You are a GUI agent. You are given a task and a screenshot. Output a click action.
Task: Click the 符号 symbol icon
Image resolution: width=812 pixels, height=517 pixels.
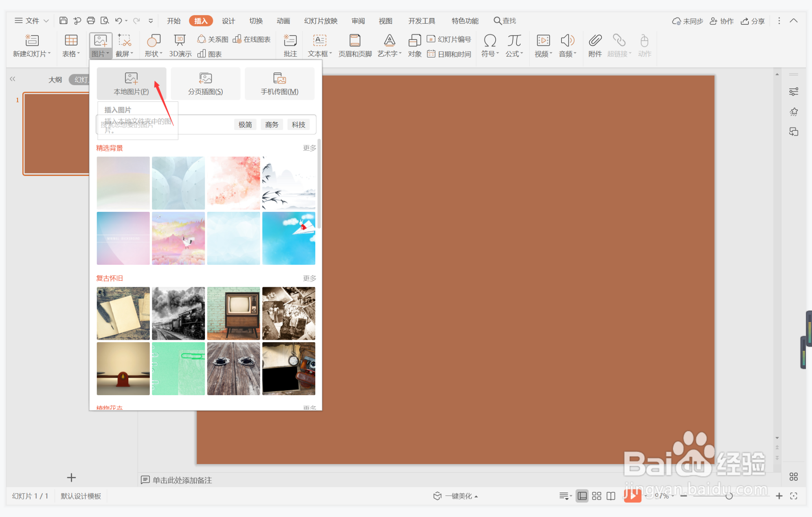click(490, 40)
